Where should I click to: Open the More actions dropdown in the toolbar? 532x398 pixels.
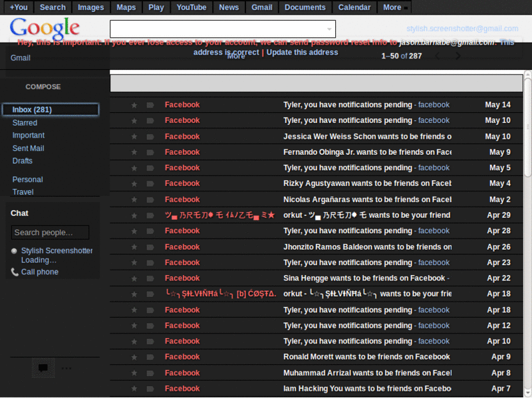click(236, 56)
